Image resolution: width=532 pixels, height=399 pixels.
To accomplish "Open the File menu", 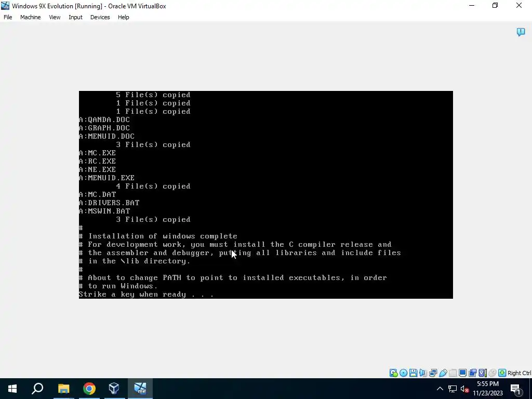I will 8,17.
